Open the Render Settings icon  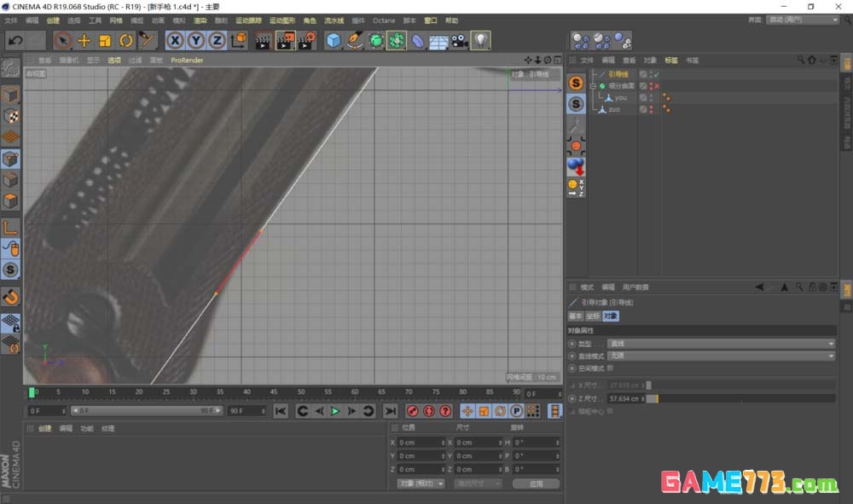point(307,40)
